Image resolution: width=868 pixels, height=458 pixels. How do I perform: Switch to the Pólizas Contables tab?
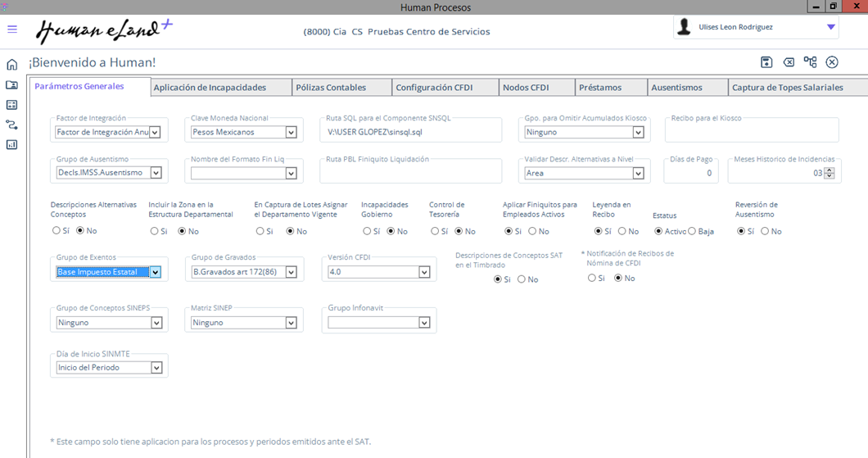[331, 88]
